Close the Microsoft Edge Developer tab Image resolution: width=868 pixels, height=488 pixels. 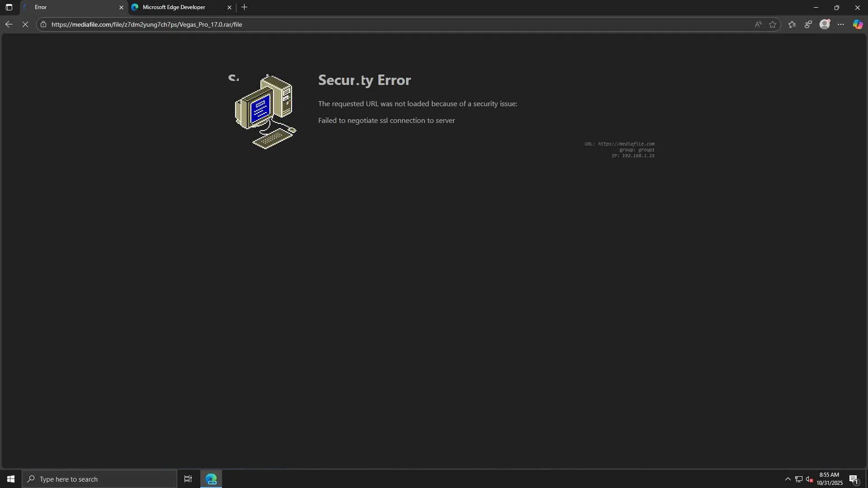pos(229,7)
